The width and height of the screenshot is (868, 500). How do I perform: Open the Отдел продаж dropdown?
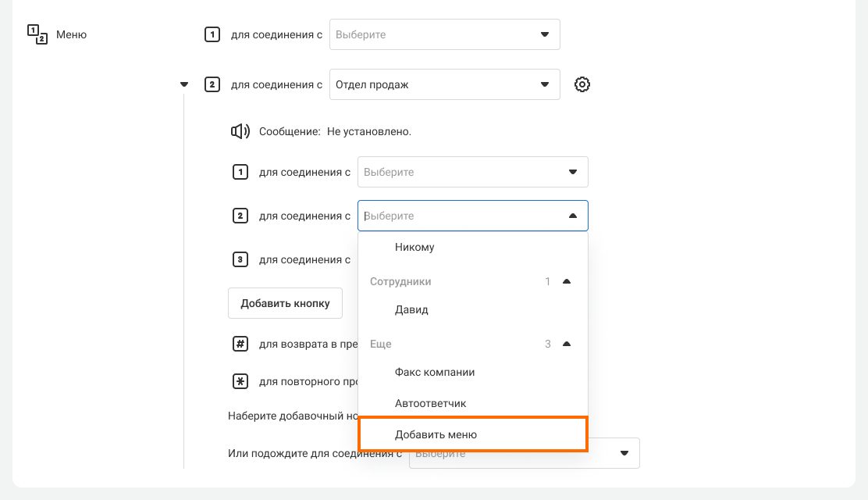(445, 84)
